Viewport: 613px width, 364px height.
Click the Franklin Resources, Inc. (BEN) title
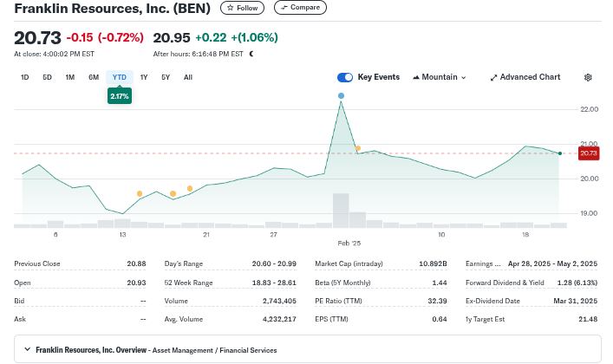(112, 8)
